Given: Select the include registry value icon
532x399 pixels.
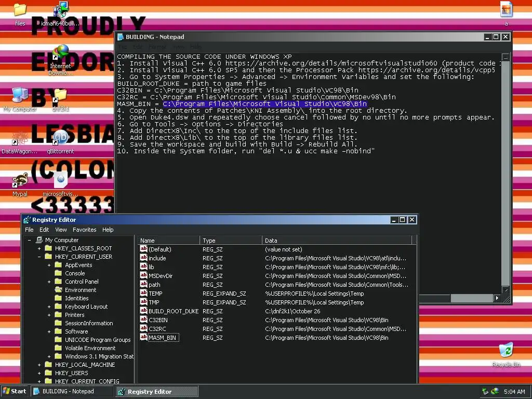Looking at the screenshot, I should pos(143,258).
